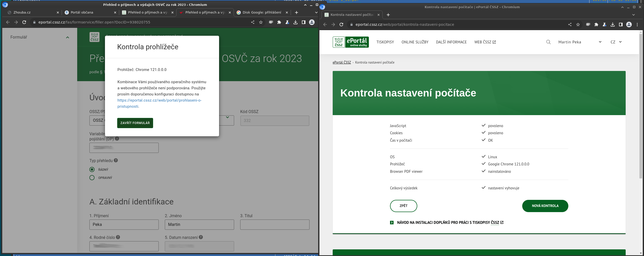
Task: Reload the Kontrola nastavení počítače page
Action: coord(341,25)
